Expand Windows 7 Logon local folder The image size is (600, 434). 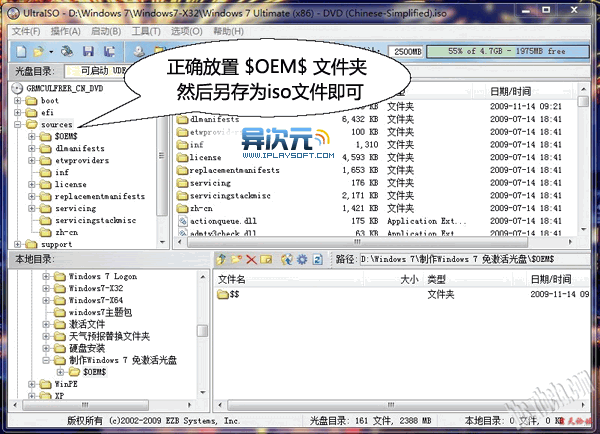(46, 276)
